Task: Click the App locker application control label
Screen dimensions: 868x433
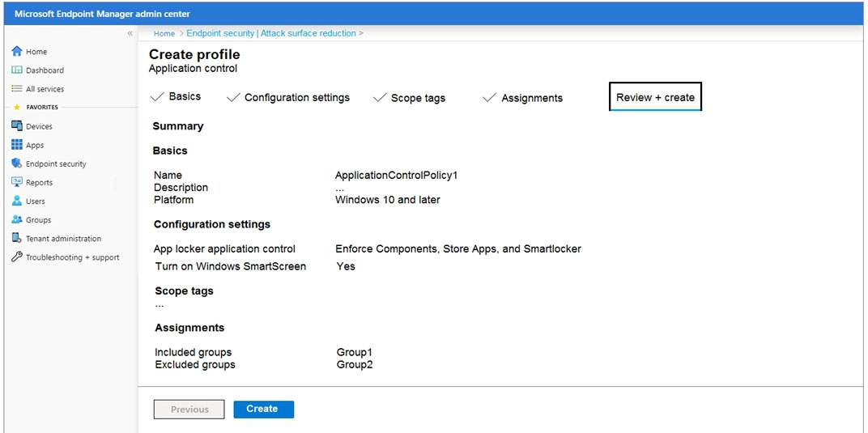Action: click(225, 248)
